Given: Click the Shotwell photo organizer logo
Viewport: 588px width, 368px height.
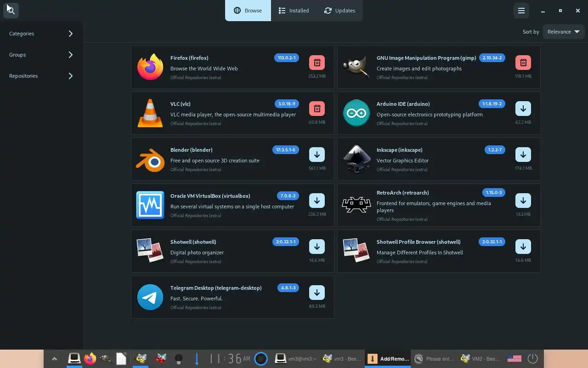Looking at the screenshot, I should point(150,250).
